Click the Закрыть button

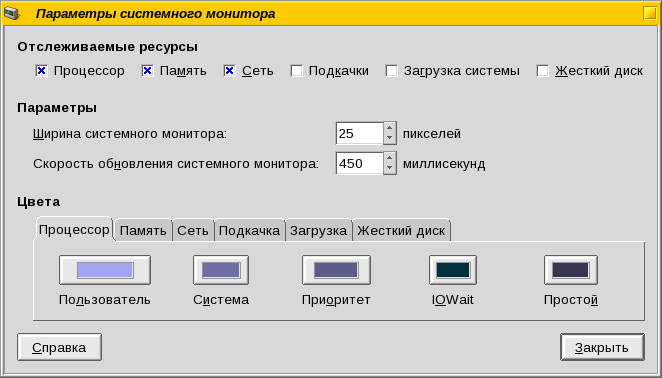point(602,347)
